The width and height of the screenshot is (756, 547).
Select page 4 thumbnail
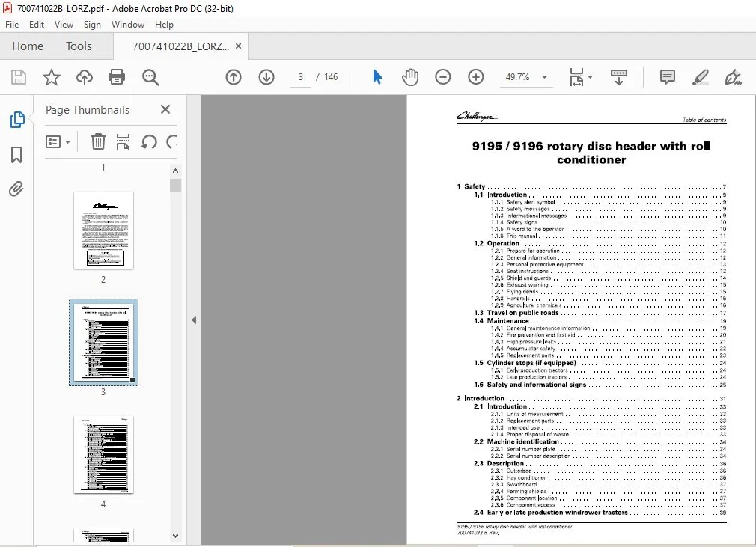103,454
